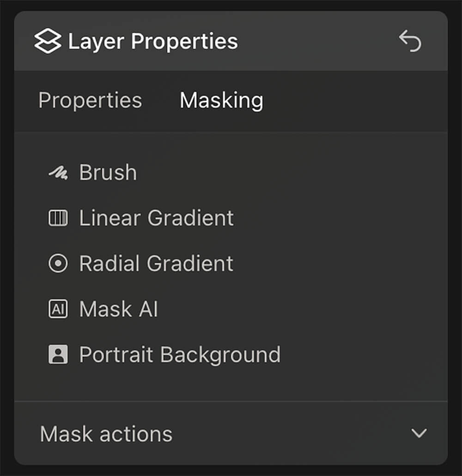Click the Layer Properties title text
462x476 pixels.
tap(153, 42)
